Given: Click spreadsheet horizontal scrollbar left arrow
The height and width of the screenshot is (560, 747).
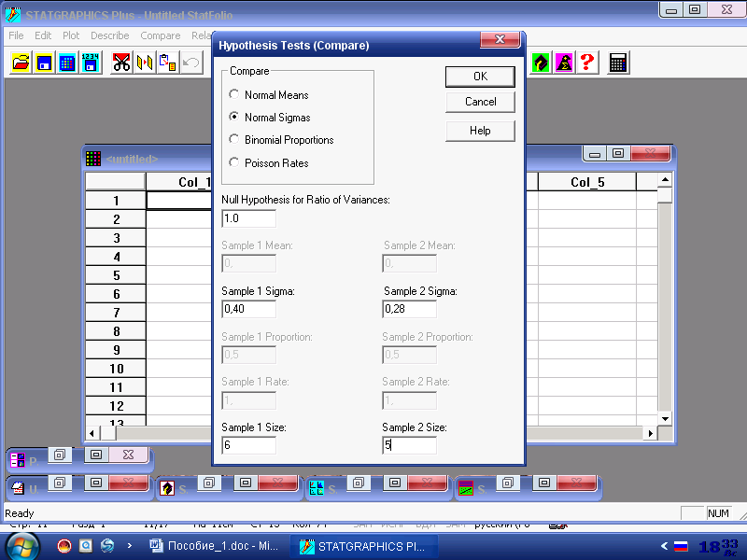Looking at the screenshot, I should pos(92,433).
